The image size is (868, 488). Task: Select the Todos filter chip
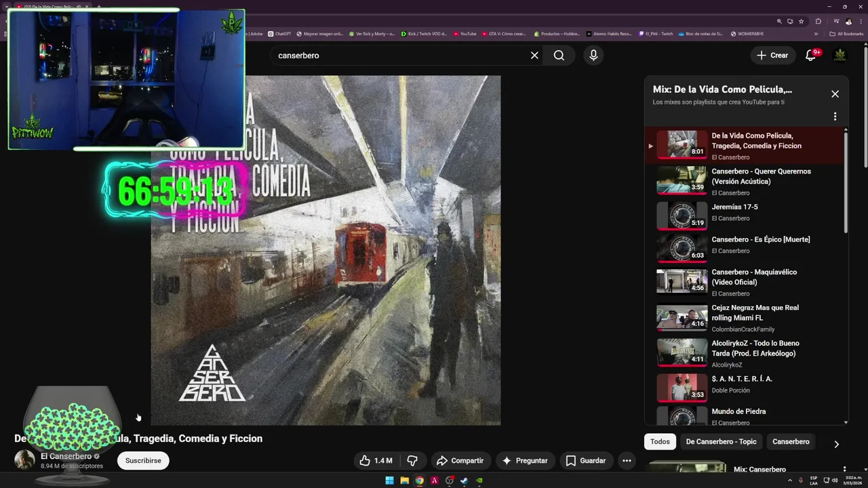[660, 442]
